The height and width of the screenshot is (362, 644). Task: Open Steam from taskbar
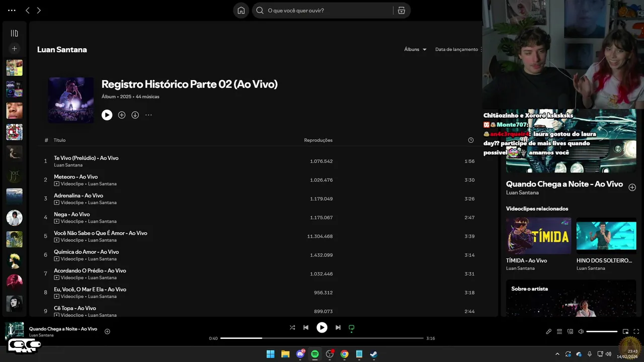(374, 354)
